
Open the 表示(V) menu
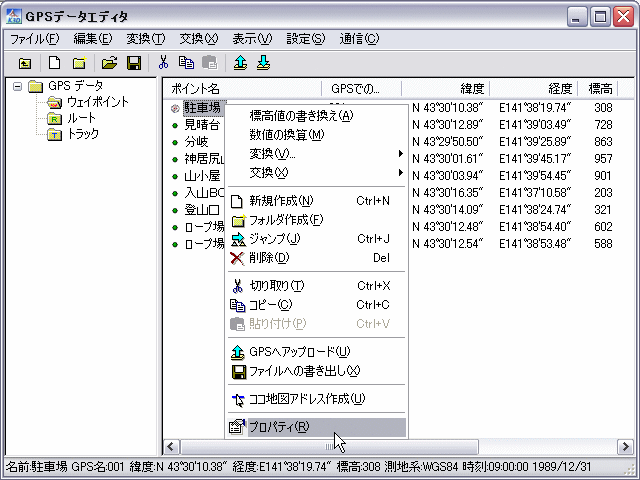[x=252, y=39]
